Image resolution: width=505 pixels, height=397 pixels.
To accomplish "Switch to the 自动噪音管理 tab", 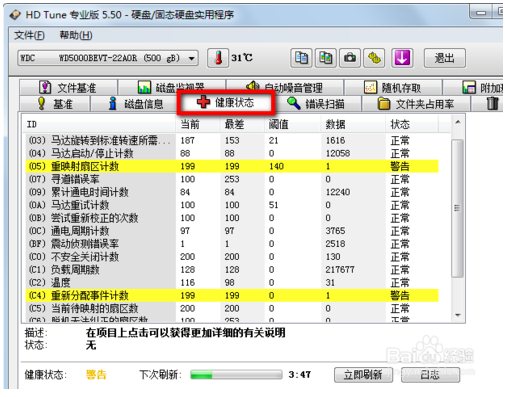I will 285,87.
